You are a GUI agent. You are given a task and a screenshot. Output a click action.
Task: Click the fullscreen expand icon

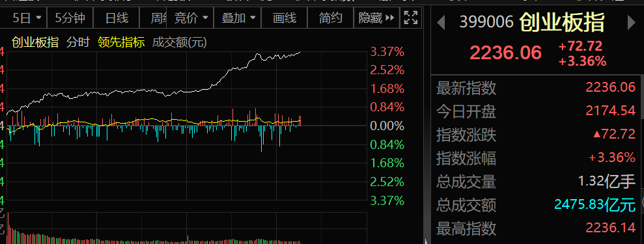[x=411, y=18]
